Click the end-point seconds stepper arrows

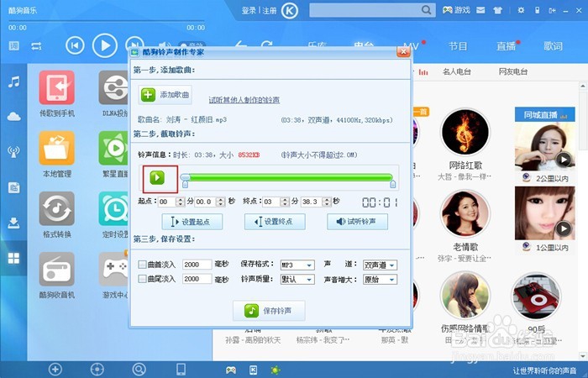(x=327, y=202)
